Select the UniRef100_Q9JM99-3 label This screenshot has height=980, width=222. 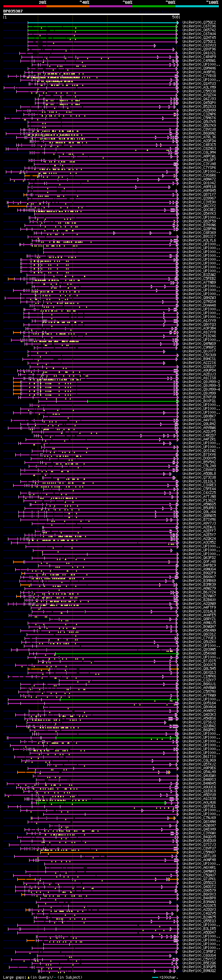pos(201,386)
